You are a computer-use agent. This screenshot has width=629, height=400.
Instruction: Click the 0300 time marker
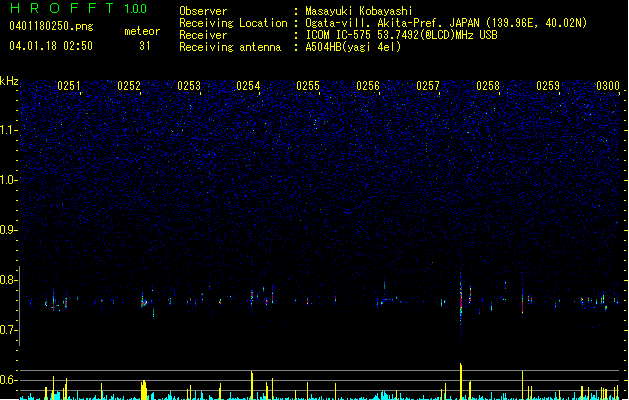[608, 86]
